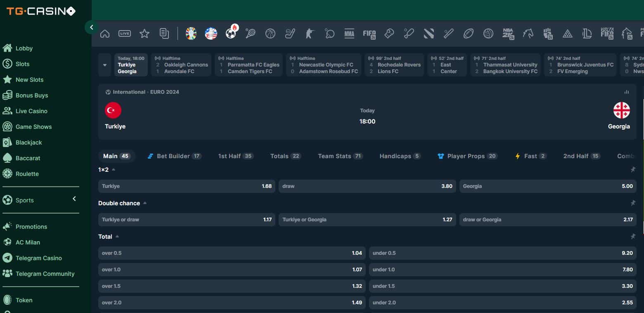This screenshot has width=644, height=313.
Task: Collapse the 1x2 market section
Action: (114, 169)
